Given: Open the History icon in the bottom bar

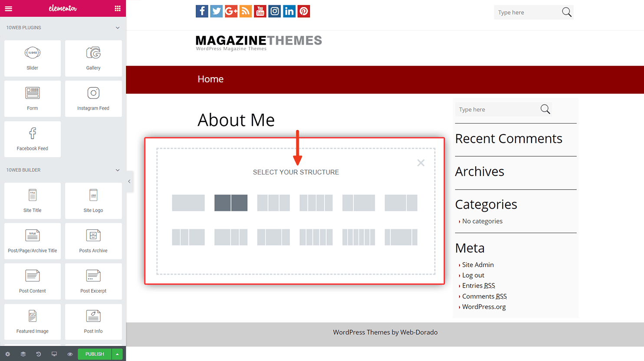Looking at the screenshot, I should click(x=39, y=354).
